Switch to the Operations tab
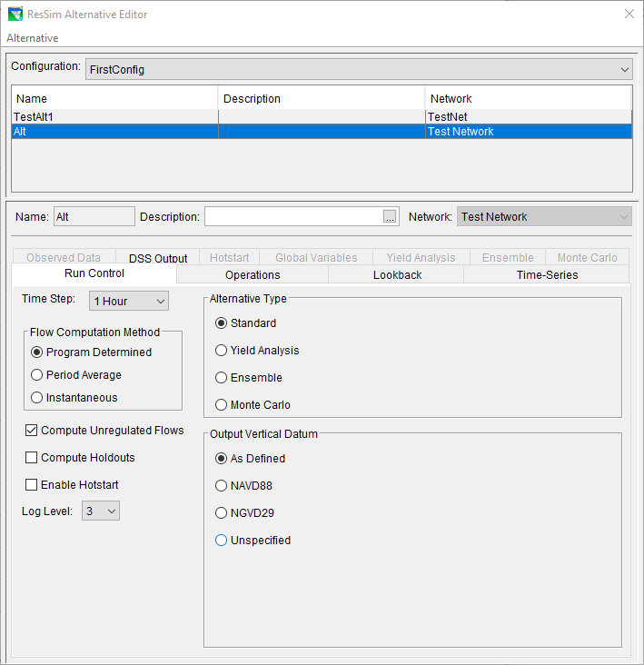This screenshot has width=644, height=665. 253,274
